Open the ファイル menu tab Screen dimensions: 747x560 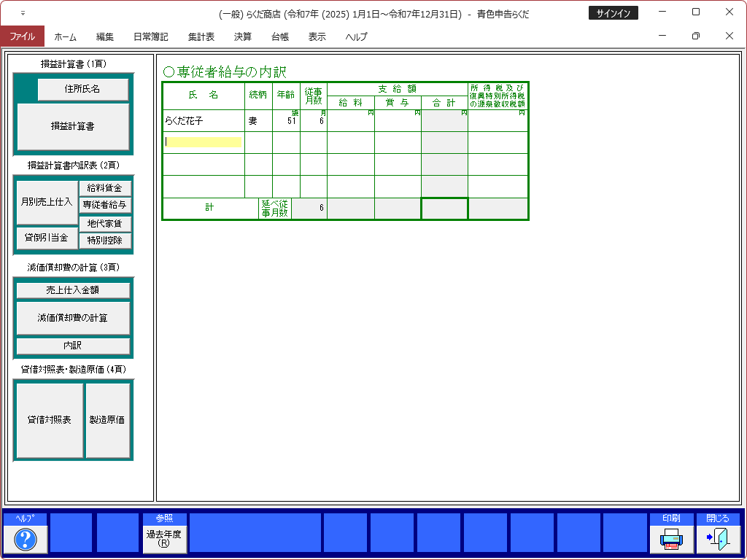pyautogui.click(x=23, y=36)
